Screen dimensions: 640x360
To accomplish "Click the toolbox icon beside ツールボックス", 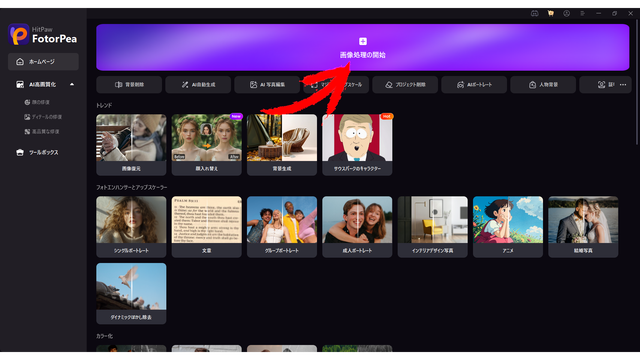I will 20,152.
